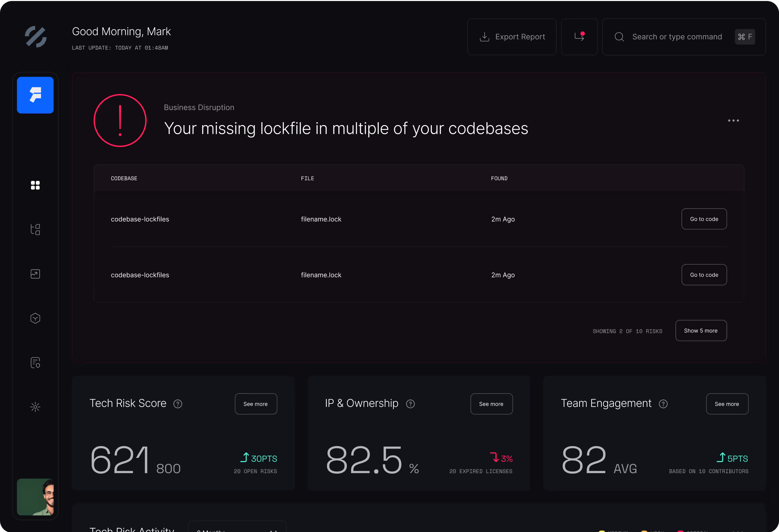Click Mark's profile photo thumbnail
Viewport: 779px width, 532px height.
click(35, 497)
